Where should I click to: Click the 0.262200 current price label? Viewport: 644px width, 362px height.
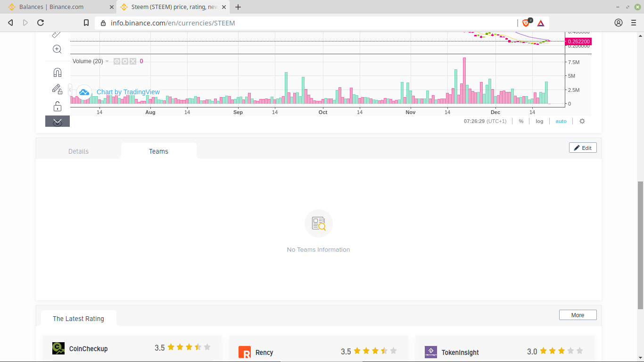[x=578, y=41]
